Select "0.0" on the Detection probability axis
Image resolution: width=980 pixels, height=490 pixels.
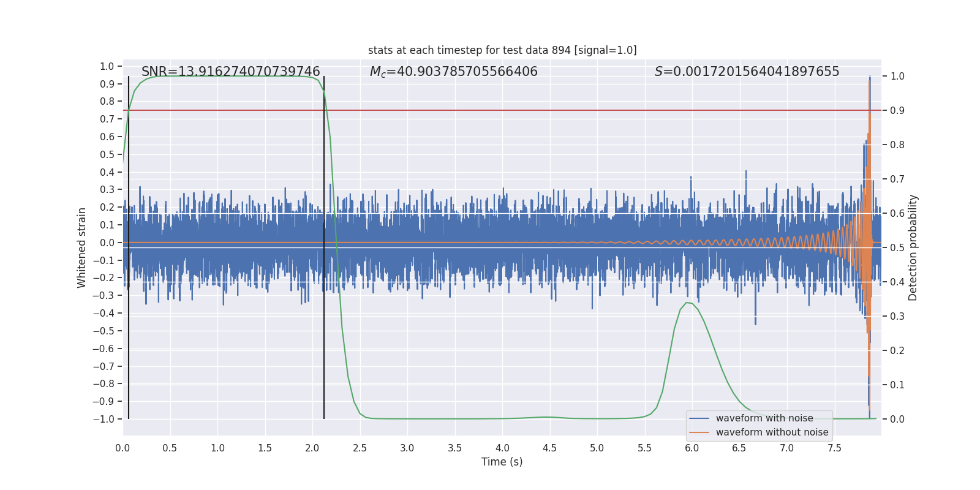897,420
